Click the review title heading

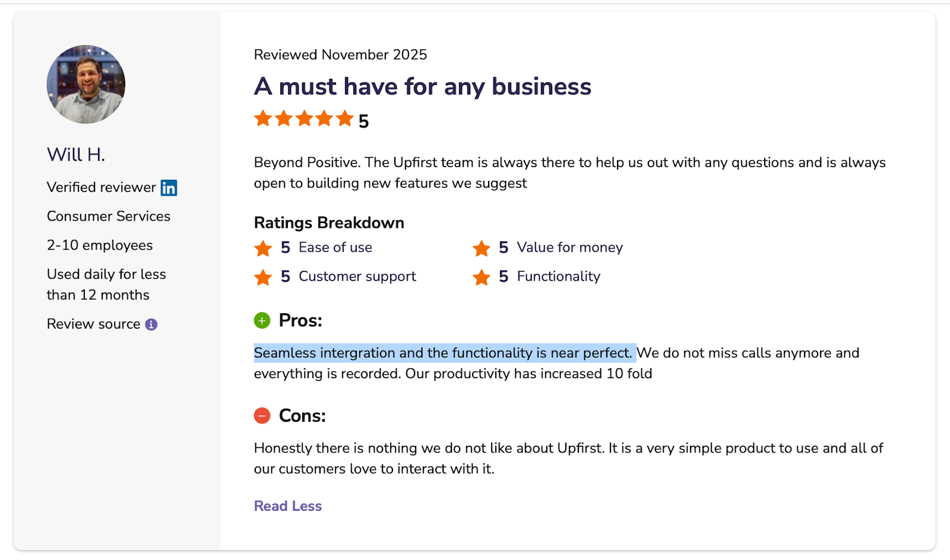422,87
